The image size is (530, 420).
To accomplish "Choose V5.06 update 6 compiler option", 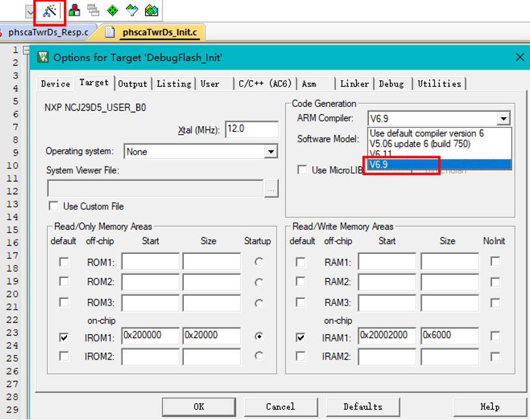I will 420,144.
